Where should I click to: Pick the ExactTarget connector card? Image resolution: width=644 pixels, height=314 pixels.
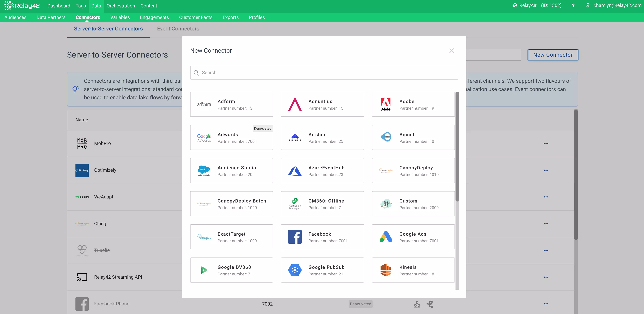[x=231, y=237]
